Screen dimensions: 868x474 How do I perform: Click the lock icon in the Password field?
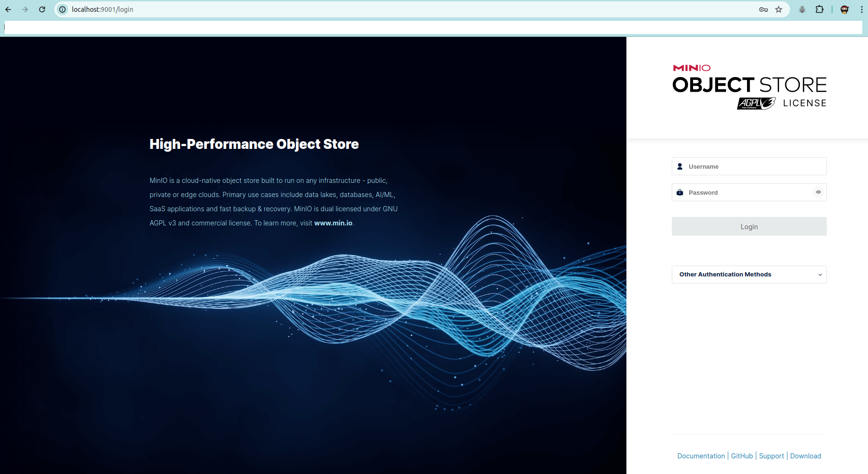pyautogui.click(x=680, y=192)
